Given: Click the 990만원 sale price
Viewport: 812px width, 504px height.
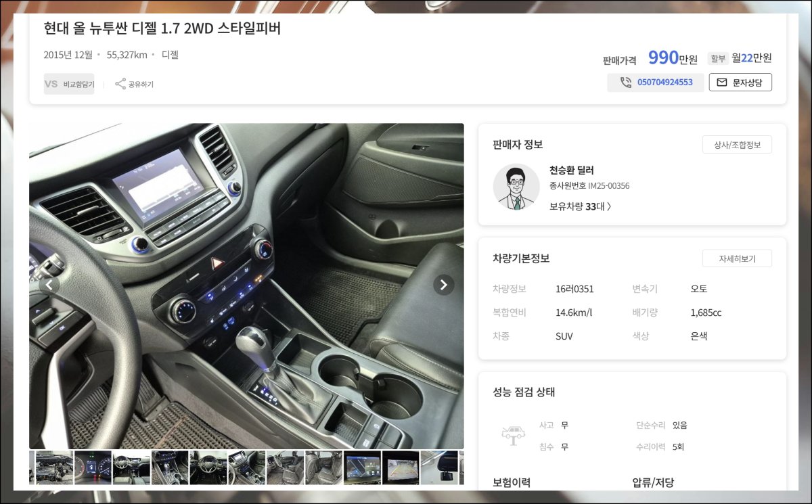Looking at the screenshot, I should click(x=673, y=58).
